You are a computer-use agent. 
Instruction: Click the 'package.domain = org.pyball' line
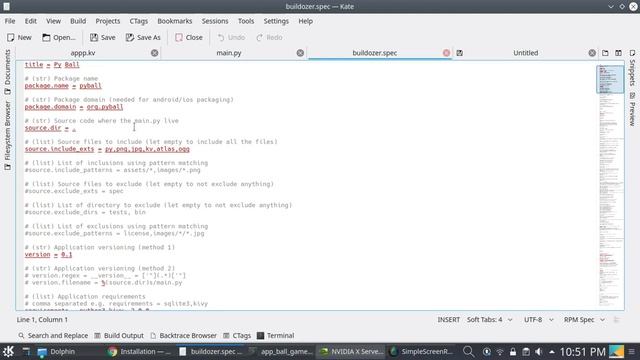click(x=73, y=107)
